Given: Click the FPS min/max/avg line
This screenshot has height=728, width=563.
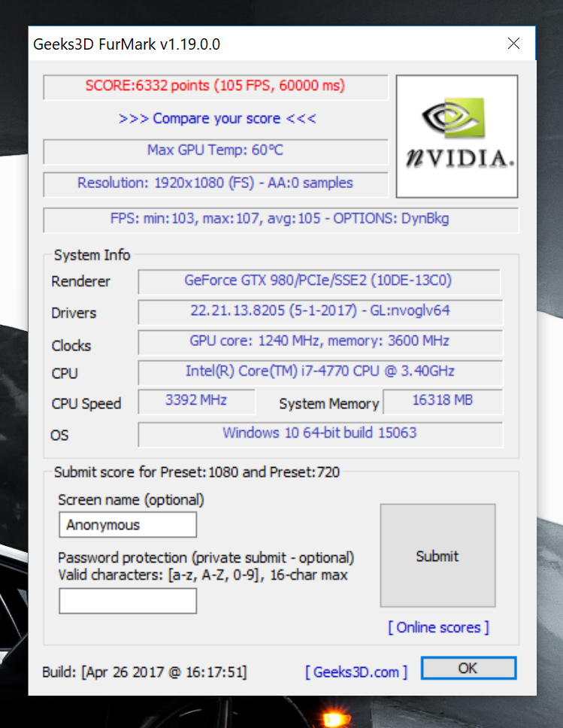Looking at the screenshot, I should [x=280, y=219].
